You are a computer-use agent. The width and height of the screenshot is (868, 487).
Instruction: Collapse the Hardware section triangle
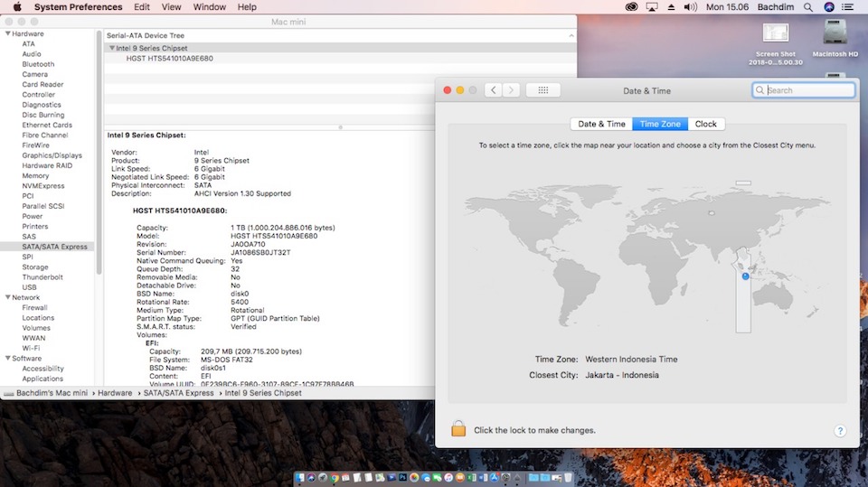[x=8, y=33]
